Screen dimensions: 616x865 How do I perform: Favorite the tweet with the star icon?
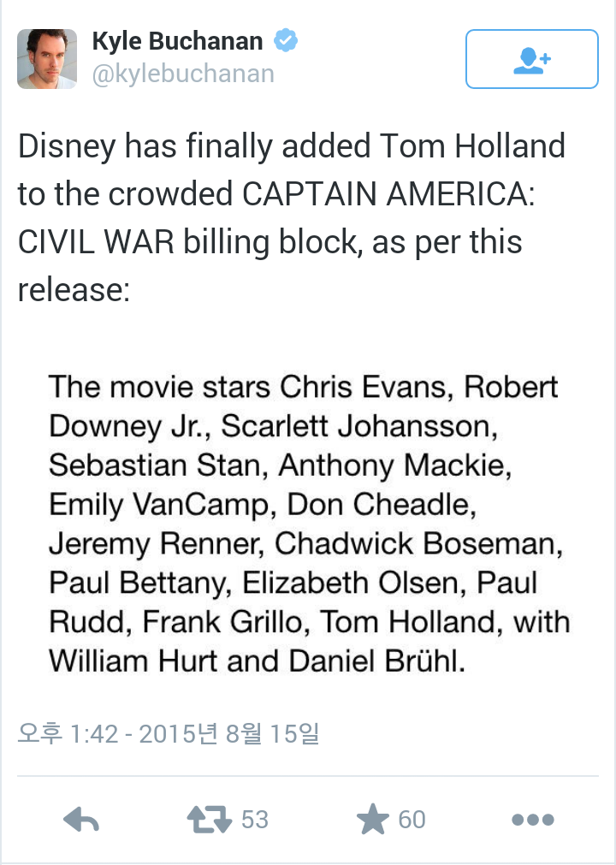tap(373, 819)
